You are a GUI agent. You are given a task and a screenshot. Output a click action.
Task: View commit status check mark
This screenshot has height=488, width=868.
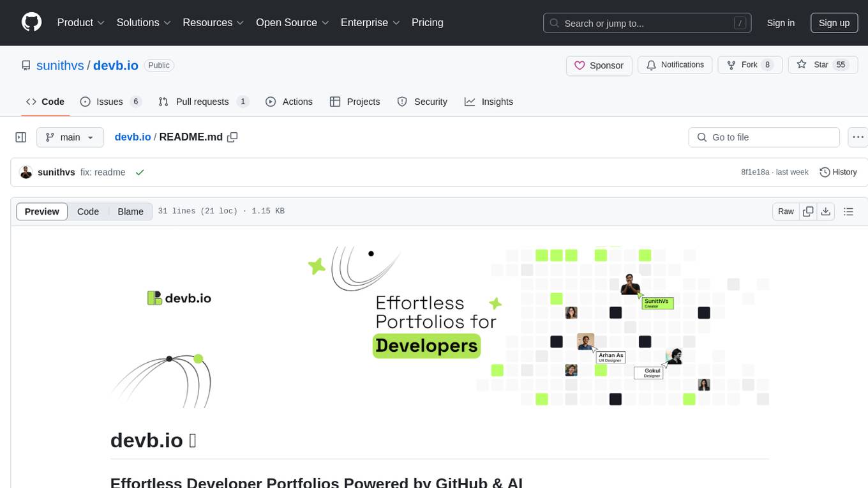(140, 172)
